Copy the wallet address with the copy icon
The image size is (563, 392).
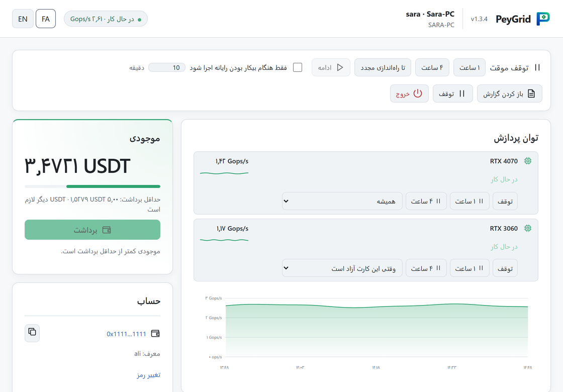pyautogui.click(x=32, y=333)
